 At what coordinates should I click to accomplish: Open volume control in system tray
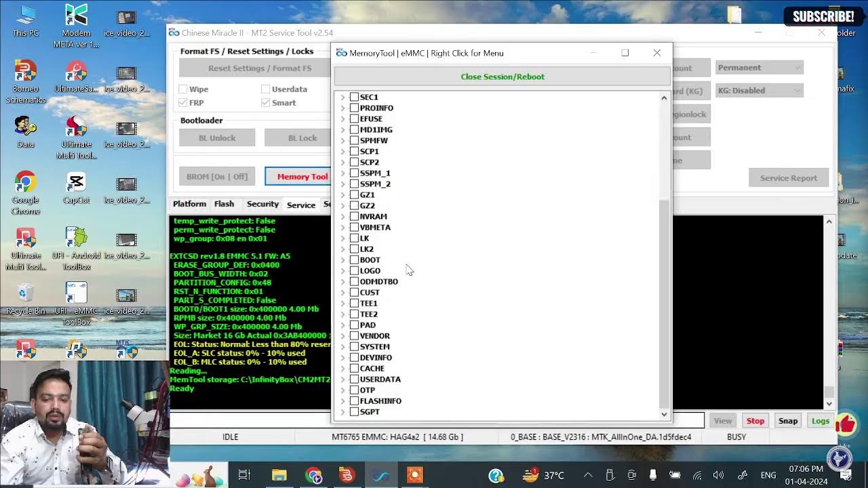719,475
